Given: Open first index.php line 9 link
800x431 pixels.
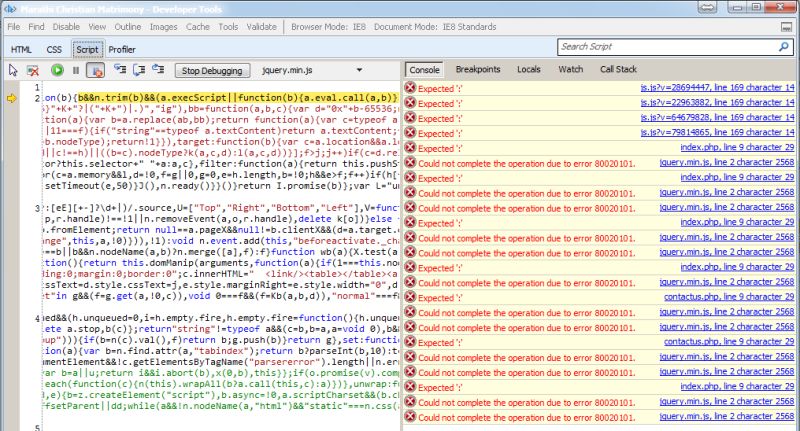Looking at the screenshot, I should [x=737, y=147].
